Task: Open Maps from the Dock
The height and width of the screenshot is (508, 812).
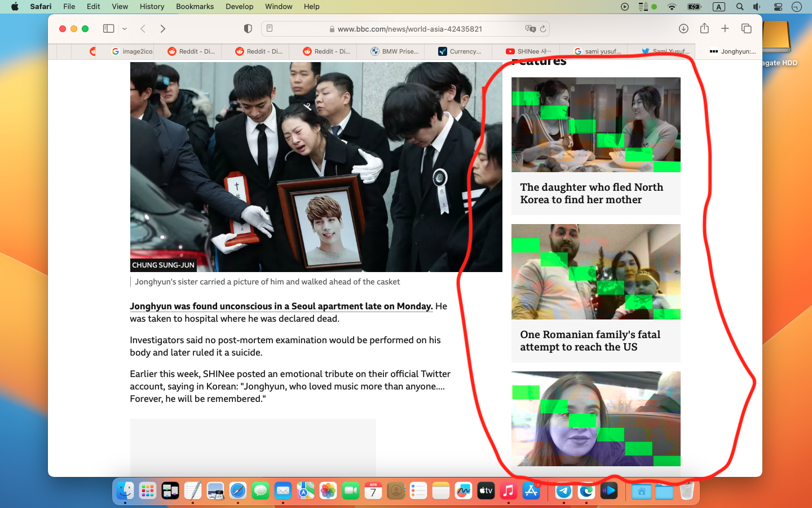Action: pos(306,491)
